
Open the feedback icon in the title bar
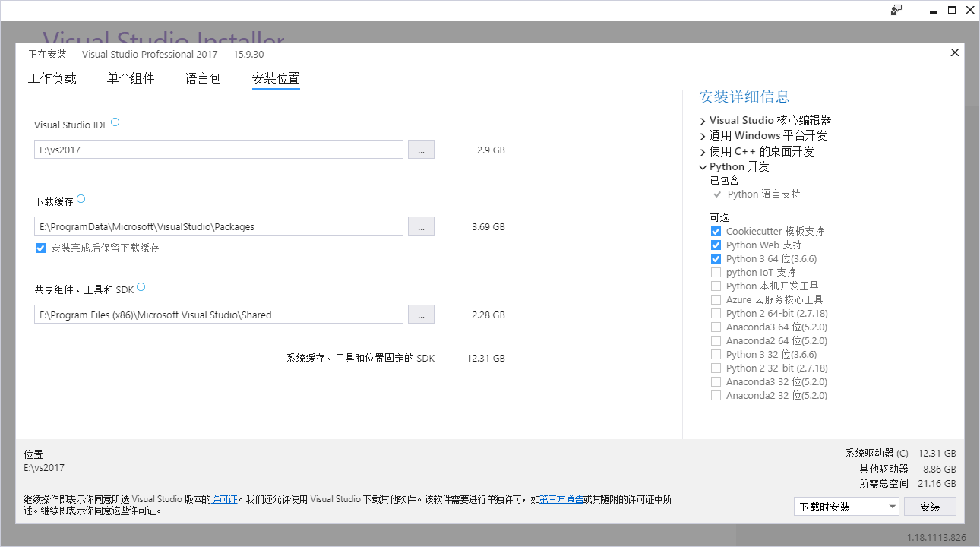[896, 10]
